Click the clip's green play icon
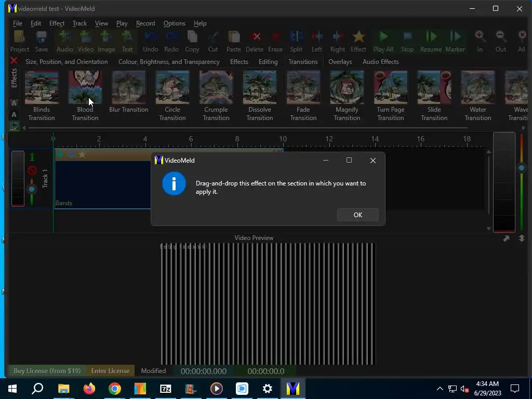The height and width of the screenshot is (399, 532). pos(61,155)
